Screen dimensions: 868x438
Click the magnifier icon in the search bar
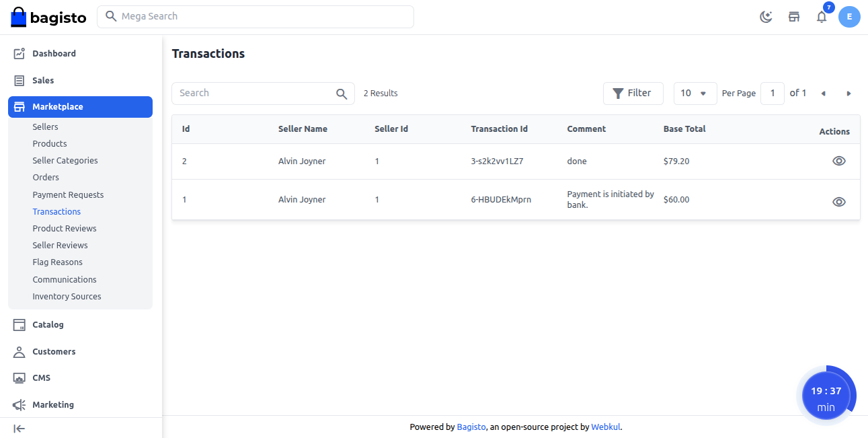coord(342,93)
